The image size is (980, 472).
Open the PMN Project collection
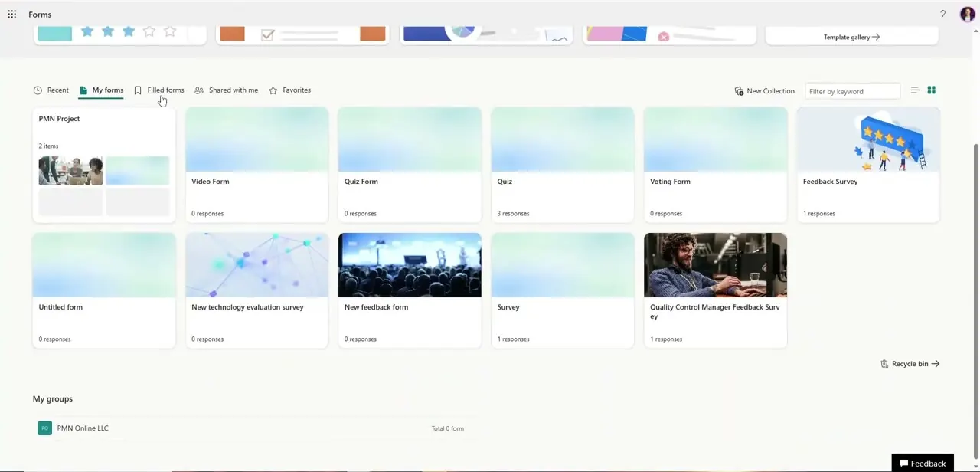pyautogui.click(x=104, y=166)
